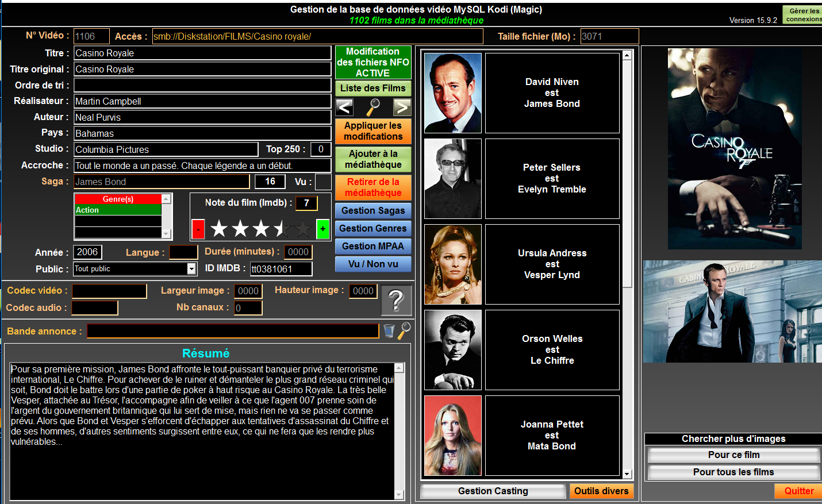Screen dimensions: 822x504
Task: Open Outils divers
Action: coord(601,491)
